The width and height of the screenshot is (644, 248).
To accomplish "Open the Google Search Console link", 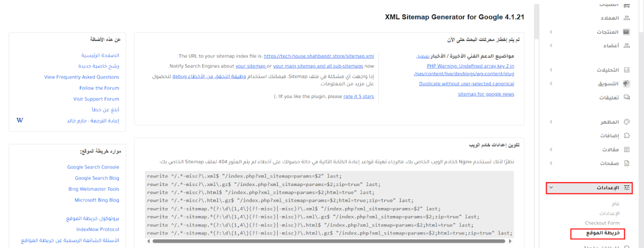I will (x=93, y=167).
